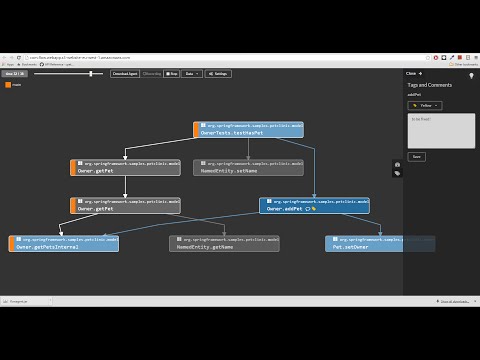This screenshot has width=480, height=360.
Task: Click the camera snapshot icon beside the graph
Action: pos(397,165)
